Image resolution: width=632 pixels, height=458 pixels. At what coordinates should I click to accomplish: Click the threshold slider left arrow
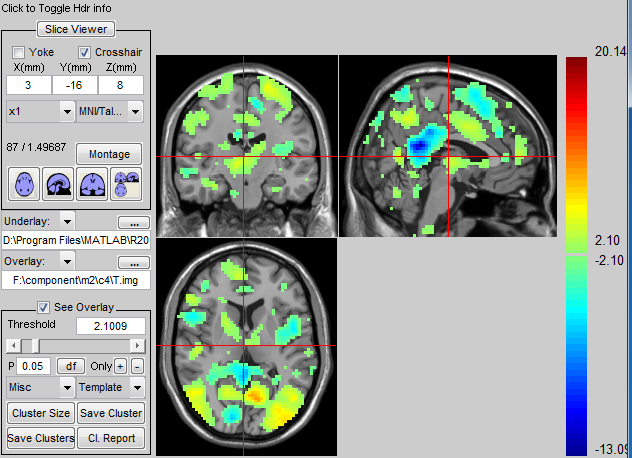14,346
